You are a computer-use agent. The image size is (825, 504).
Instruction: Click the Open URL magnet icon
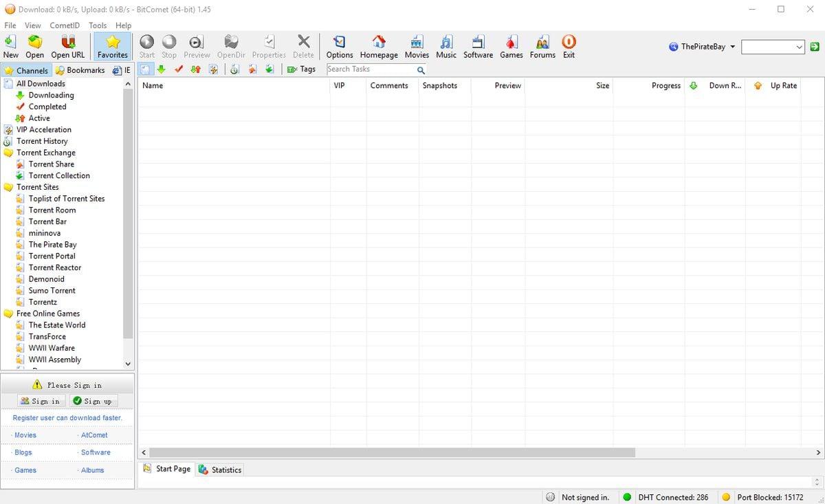68,47
